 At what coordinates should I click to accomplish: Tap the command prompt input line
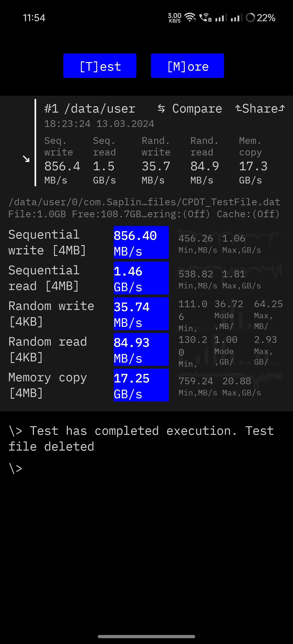(146, 468)
